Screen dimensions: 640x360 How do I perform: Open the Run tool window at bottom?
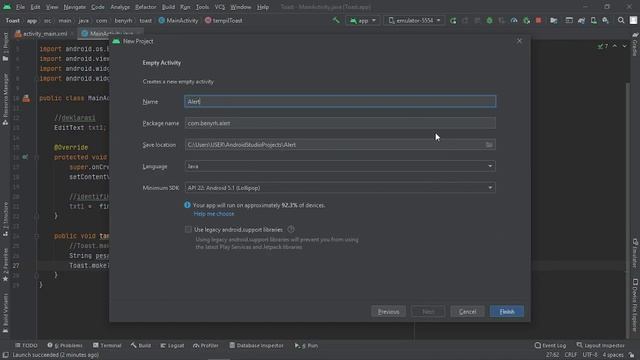coord(306,345)
